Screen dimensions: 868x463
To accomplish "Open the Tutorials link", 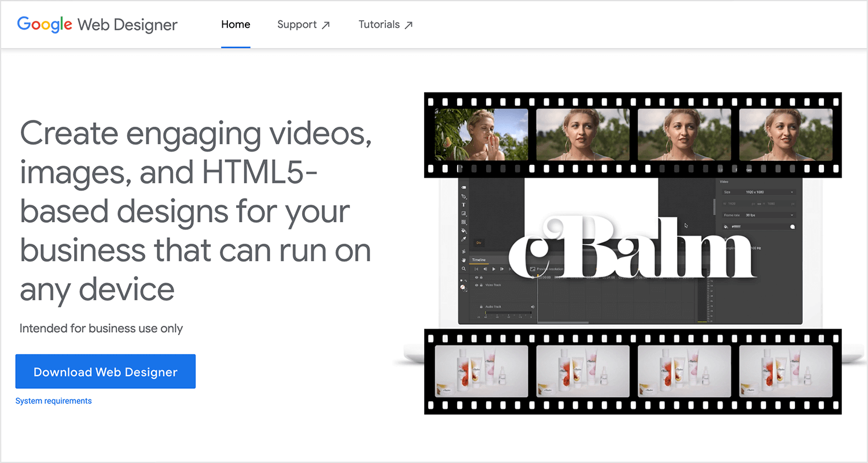I will [x=385, y=24].
